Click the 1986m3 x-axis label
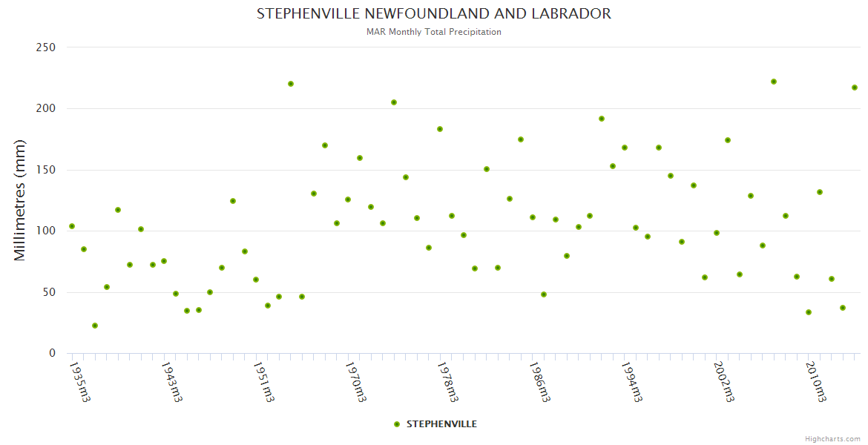The height and width of the screenshot is (445, 868). pyautogui.click(x=540, y=382)
